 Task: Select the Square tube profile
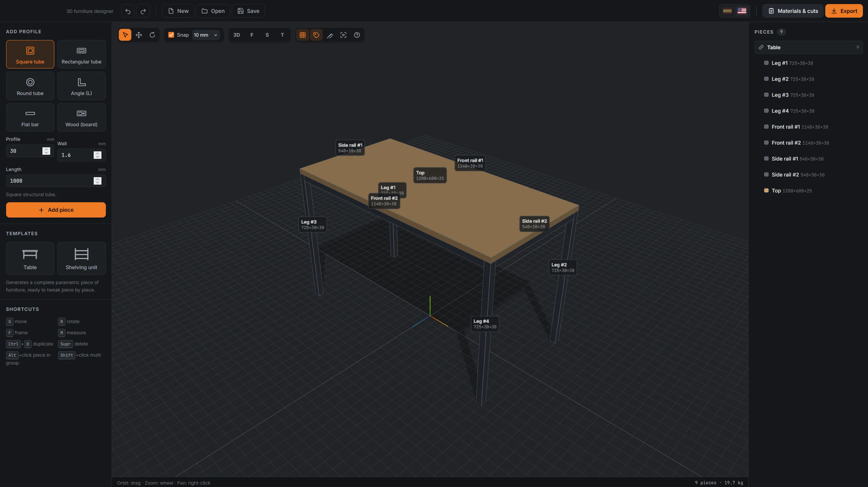click(x=30, y=54)
